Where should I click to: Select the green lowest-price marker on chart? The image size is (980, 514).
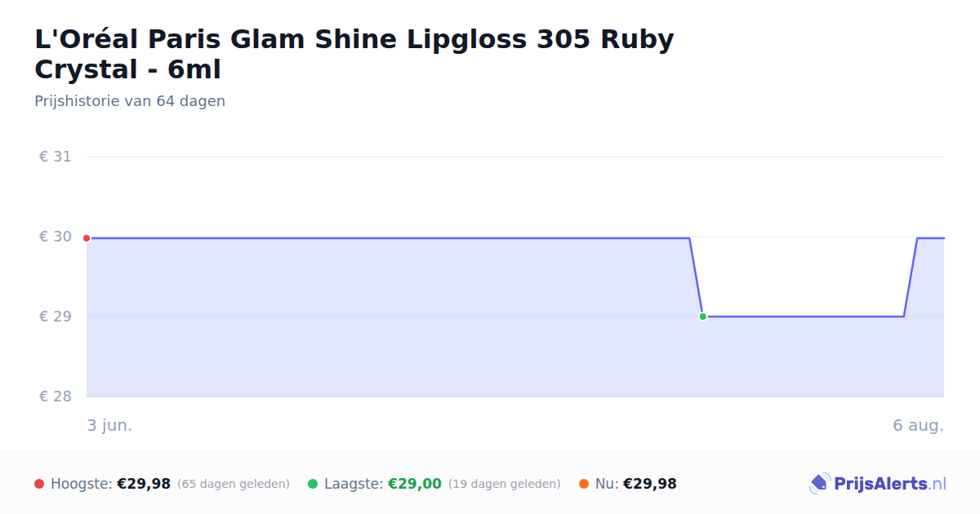pos(702,317)
